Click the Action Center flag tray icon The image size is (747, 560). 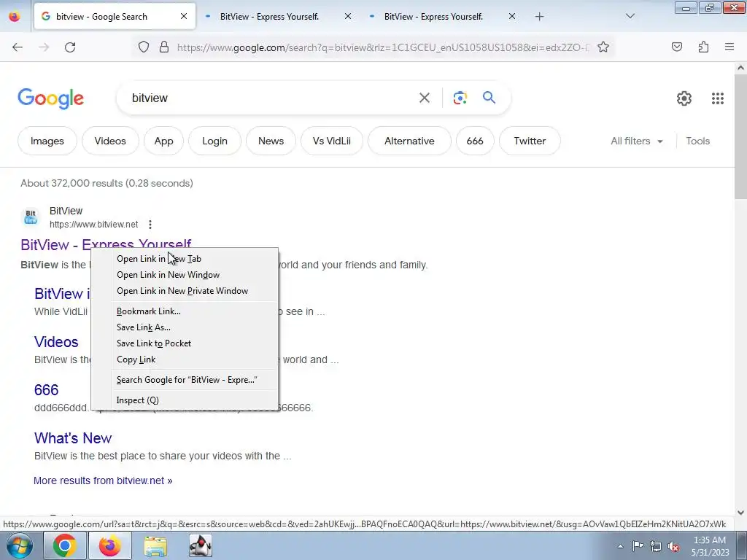coord(638,546)
